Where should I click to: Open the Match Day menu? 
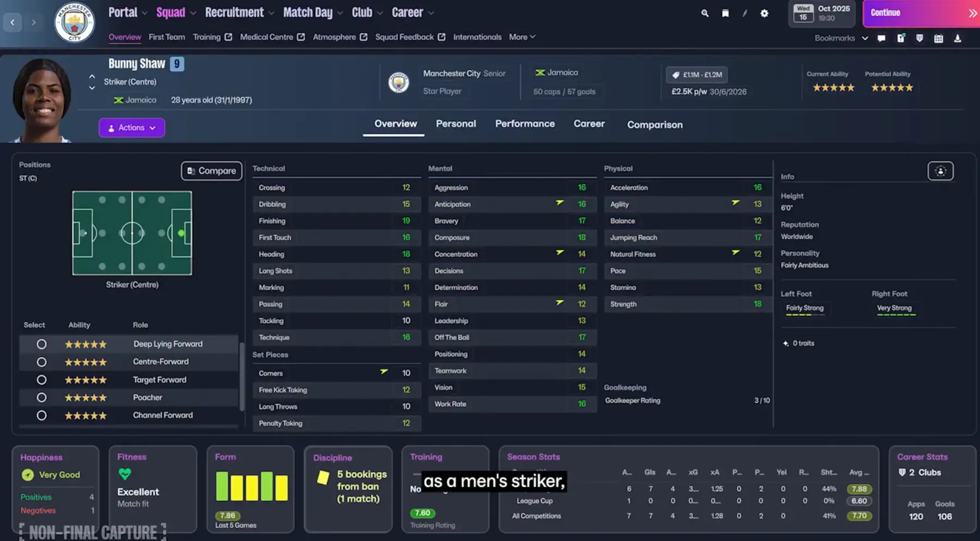(313, 13)
